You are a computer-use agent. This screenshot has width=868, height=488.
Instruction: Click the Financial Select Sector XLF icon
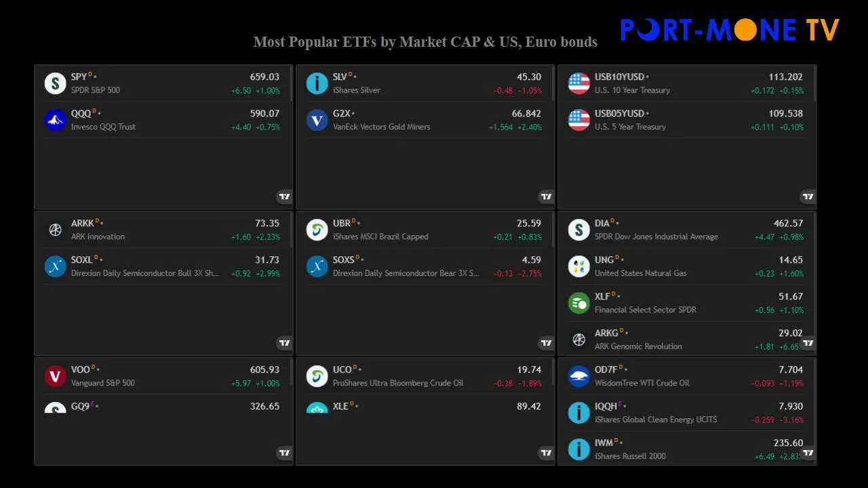coord(578,303)
